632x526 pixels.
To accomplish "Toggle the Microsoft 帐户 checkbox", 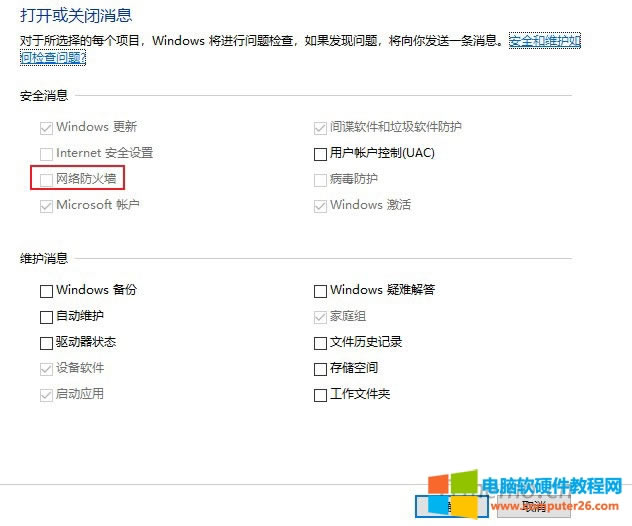I will [46, 206].
